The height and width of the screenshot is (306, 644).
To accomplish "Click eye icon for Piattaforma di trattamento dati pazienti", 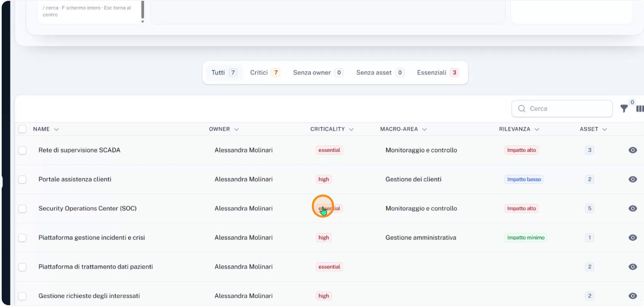I will 633,267.
